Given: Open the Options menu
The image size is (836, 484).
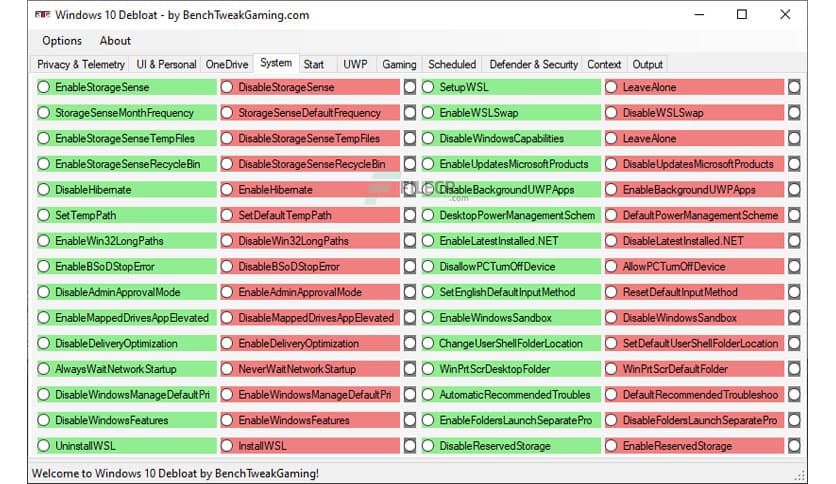Looking at the screenshot, I should (x=62, y=41).
